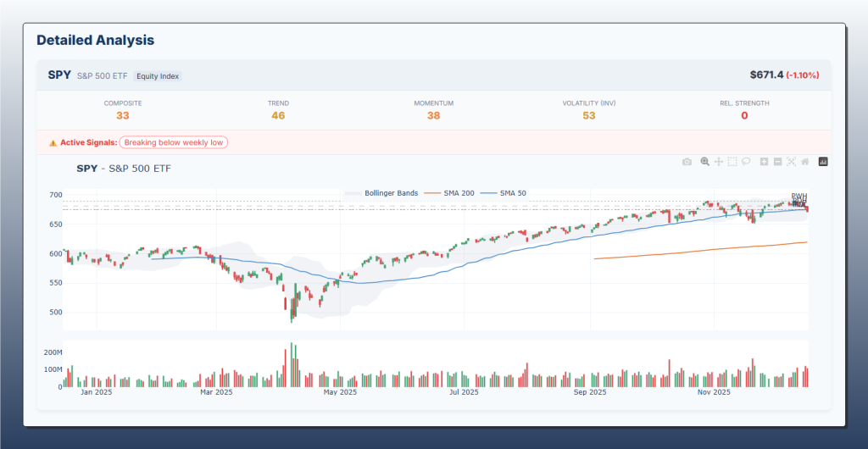Click the 'SPY - S&P 500 ETF' chart title
This screenshot has width=868, height=449.
click(x=124, y=169)
